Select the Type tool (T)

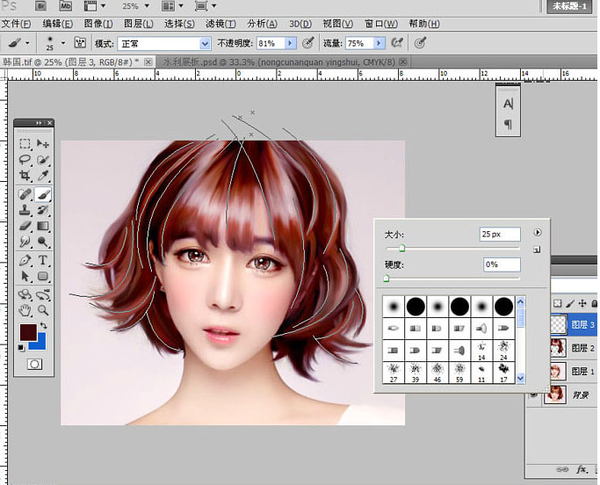[43, 260]
